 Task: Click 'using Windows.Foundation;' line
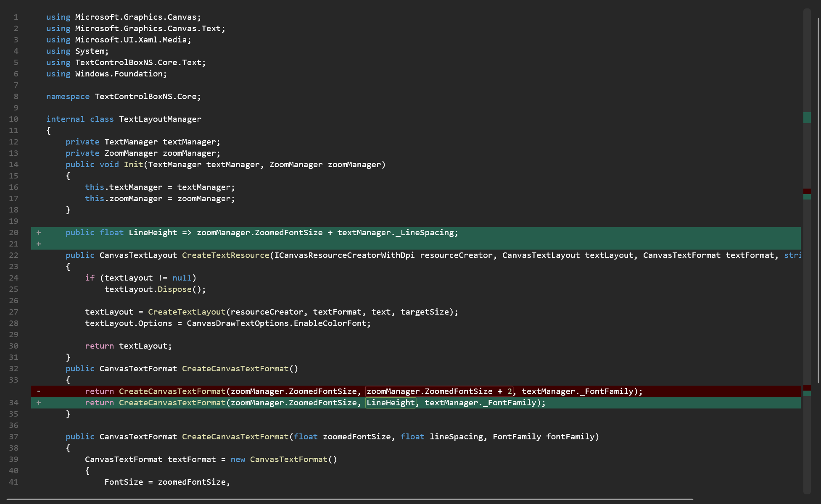[106, 74]
